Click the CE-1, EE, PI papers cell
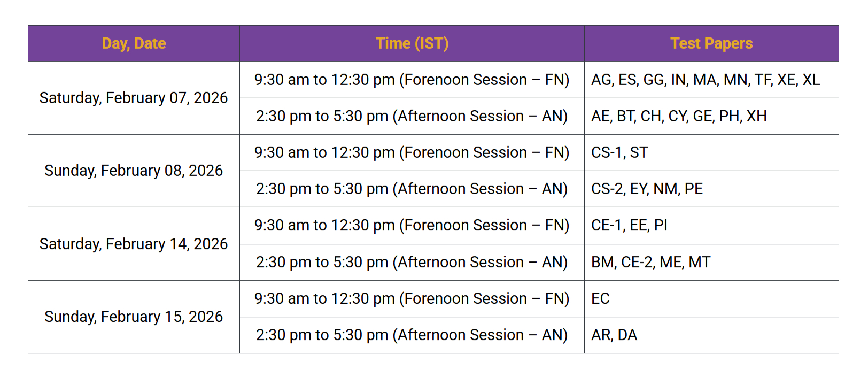 click(x=629, y=225)
